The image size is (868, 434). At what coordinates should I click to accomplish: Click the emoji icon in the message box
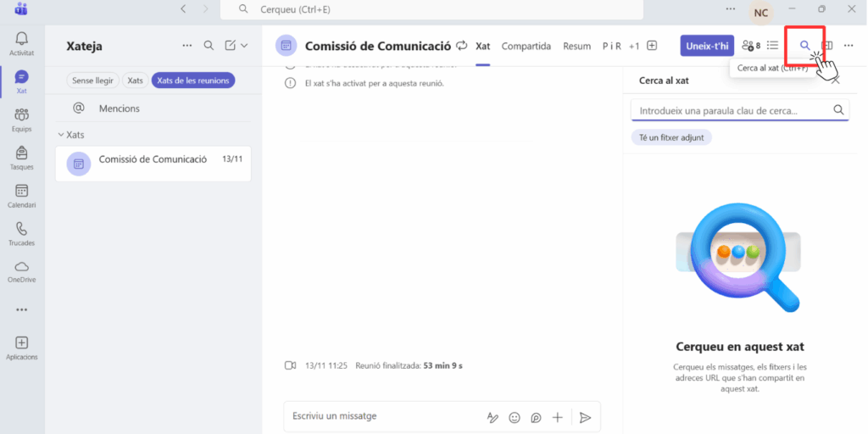pyautogui.click(x=515, y=417)
